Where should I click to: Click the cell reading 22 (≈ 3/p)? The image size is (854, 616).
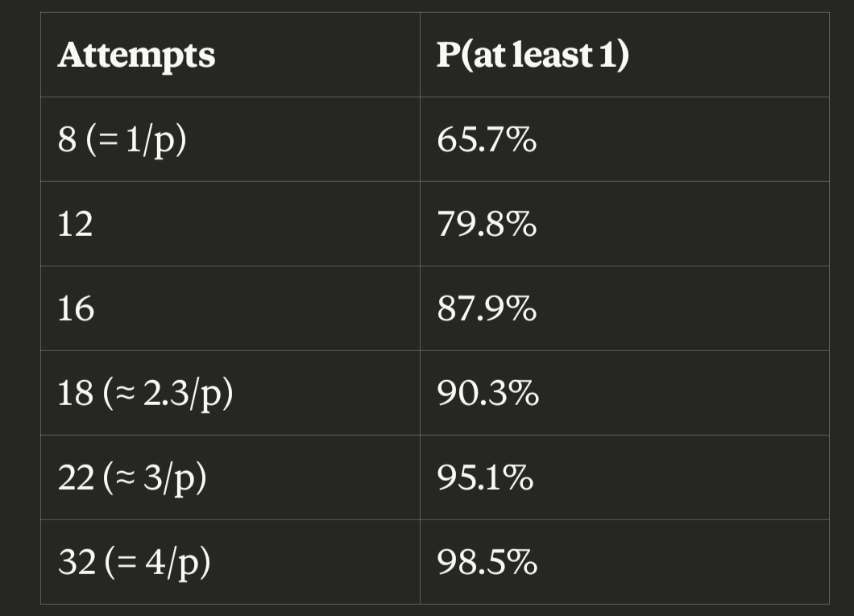[x=230, y=478]
